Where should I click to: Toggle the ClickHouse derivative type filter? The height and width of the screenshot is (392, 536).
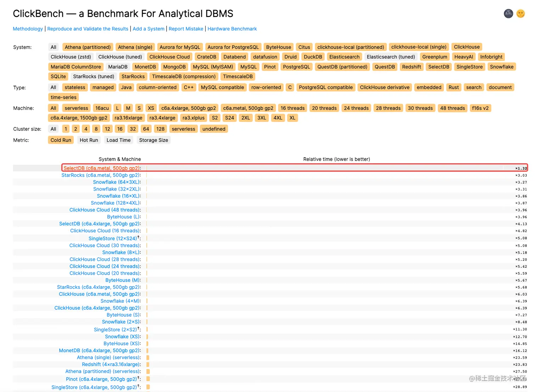click(x=385, y=87)
